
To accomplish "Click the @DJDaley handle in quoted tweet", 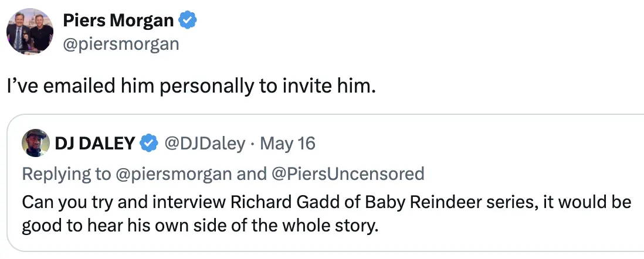I will tap(204, 143).
